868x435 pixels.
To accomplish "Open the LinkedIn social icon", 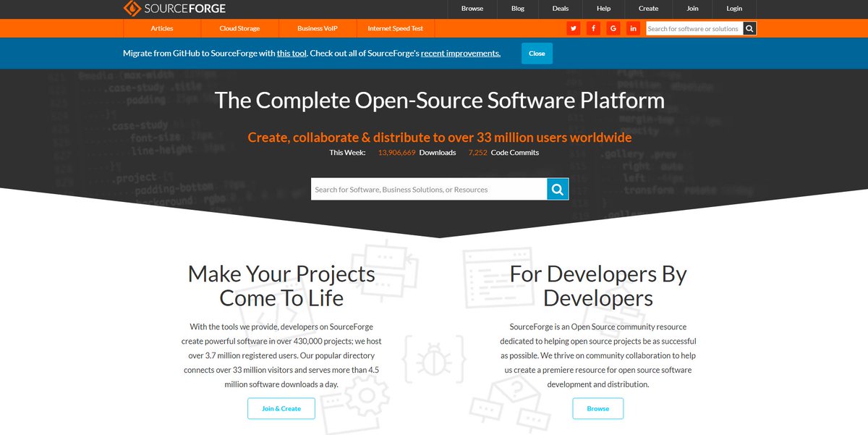I will coord(634,28).
